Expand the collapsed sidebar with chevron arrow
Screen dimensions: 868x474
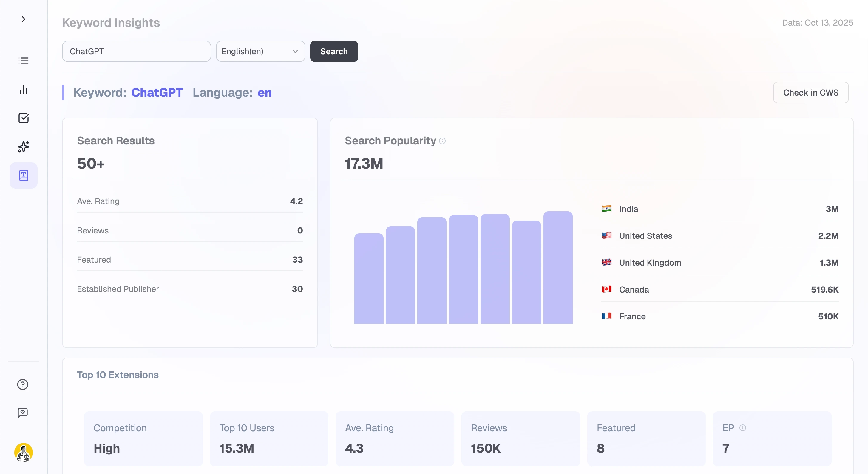click(x=23, y=19)
